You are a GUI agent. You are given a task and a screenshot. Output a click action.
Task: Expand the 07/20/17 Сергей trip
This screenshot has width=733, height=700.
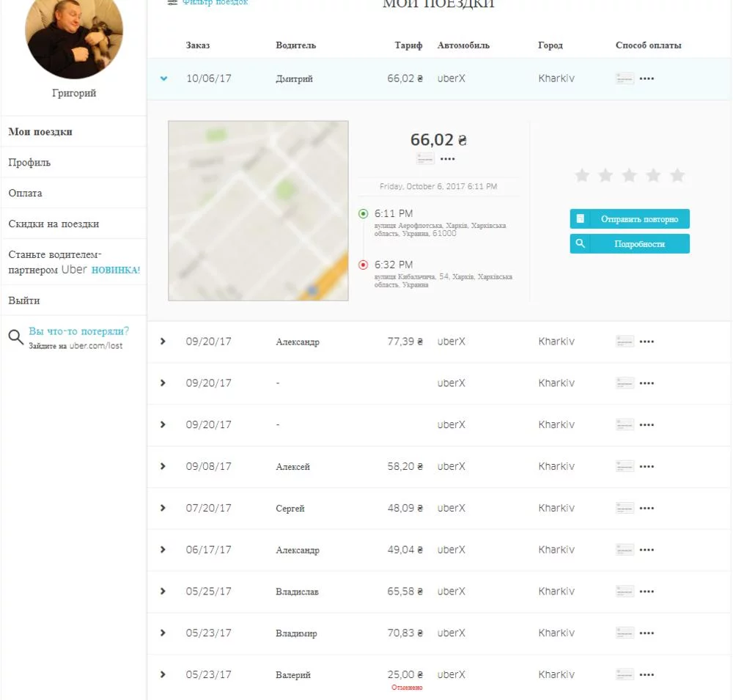pyautogui.click(x=163, y=508)
